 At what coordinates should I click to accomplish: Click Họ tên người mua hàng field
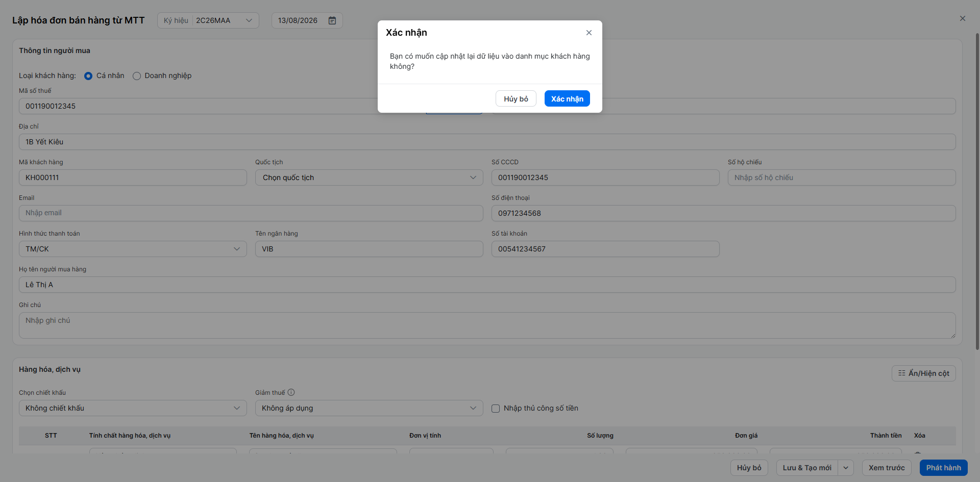(x=487, y=285)
